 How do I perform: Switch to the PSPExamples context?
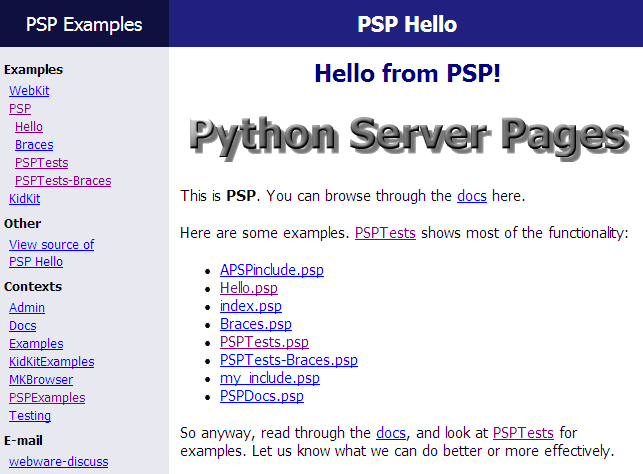coord(47,397)
